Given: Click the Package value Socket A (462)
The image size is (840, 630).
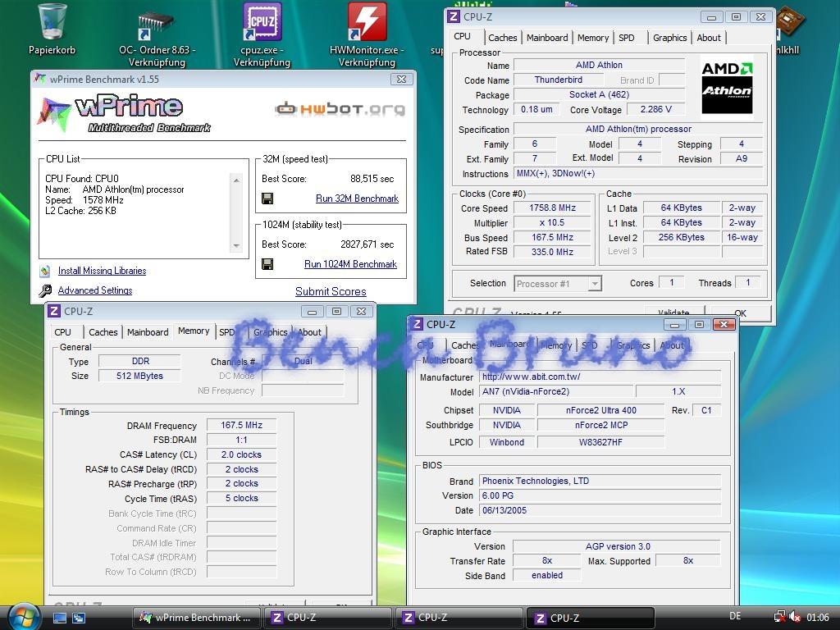Looking at the screenshot, I should 599,95.
